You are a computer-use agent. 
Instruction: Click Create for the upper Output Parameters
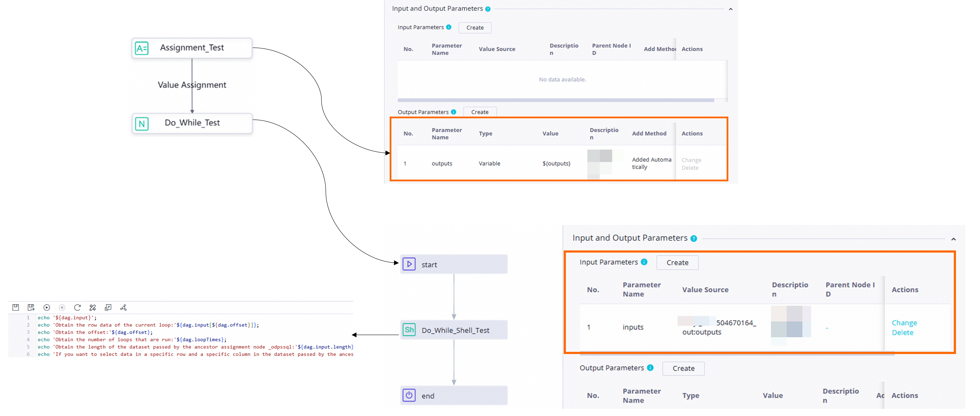click(480, 112)
